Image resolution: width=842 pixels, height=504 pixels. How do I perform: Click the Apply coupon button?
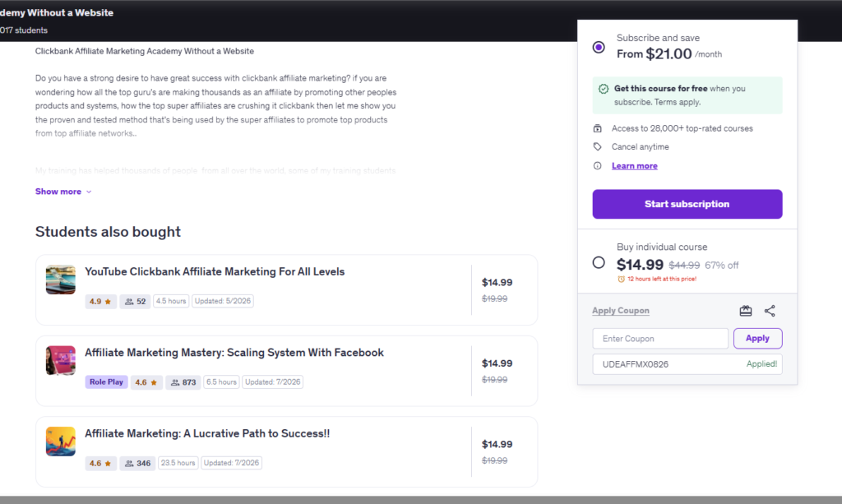[757, 338]
